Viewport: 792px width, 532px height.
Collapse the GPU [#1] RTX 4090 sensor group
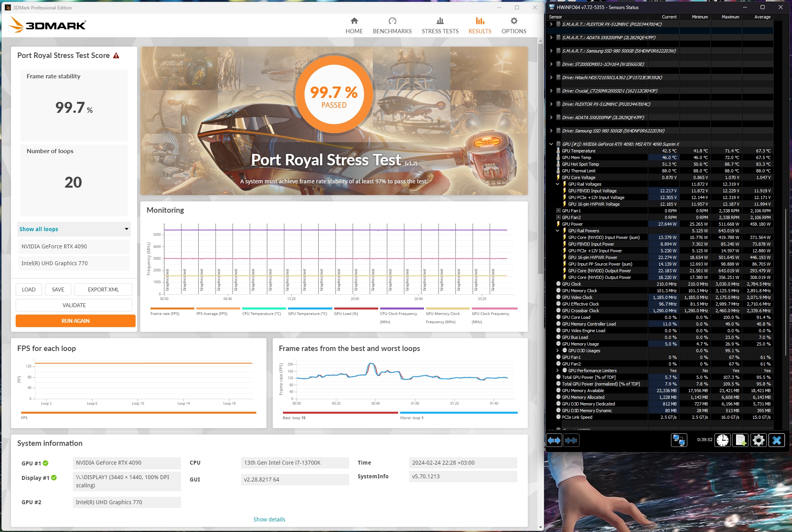pyautogui.click(x=551, y=144)
